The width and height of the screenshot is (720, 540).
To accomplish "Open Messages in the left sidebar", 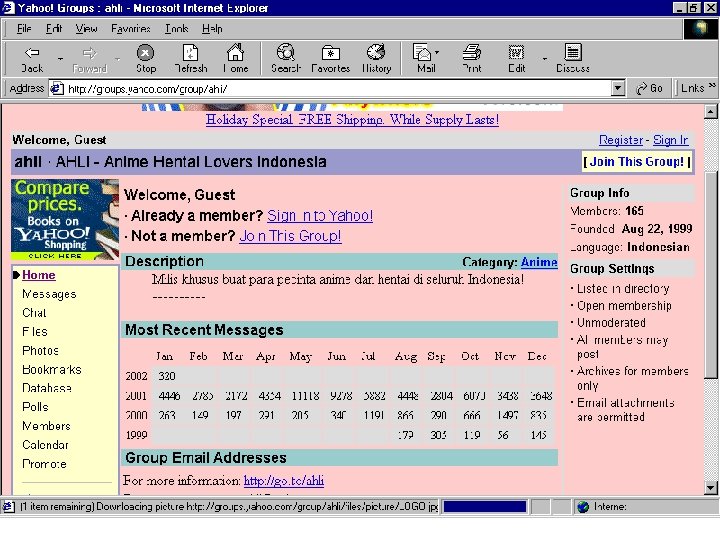I will (49, 294).
